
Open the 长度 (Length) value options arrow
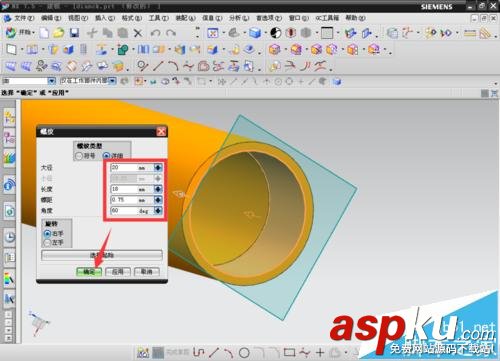[158, 189]
